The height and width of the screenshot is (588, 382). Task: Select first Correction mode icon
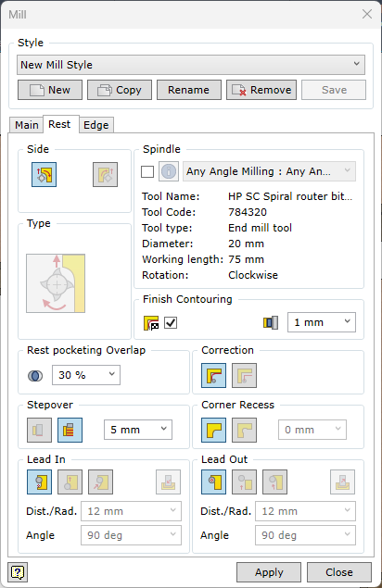point(214,375)
